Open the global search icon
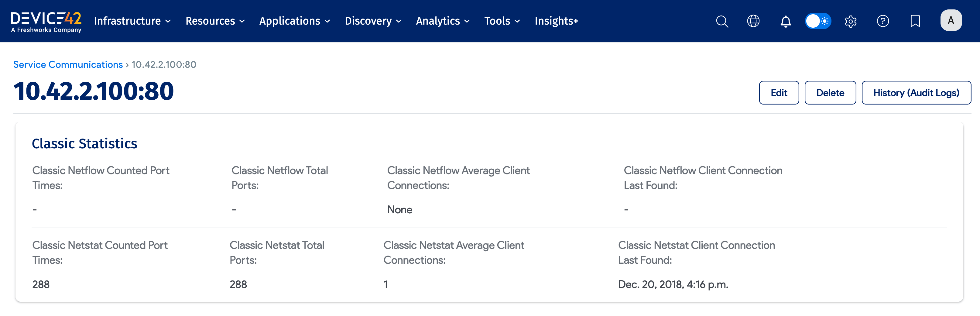The width and height of the screenshot is (980, 316). tap(722, 21)
